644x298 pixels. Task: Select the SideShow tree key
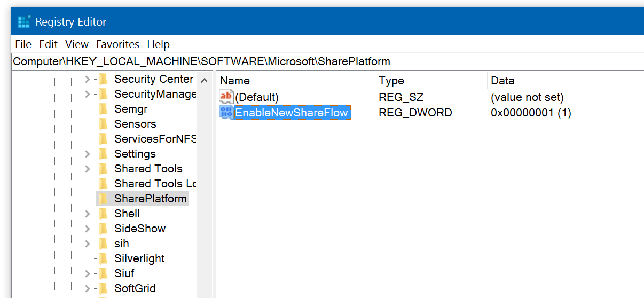coord(140,229)
